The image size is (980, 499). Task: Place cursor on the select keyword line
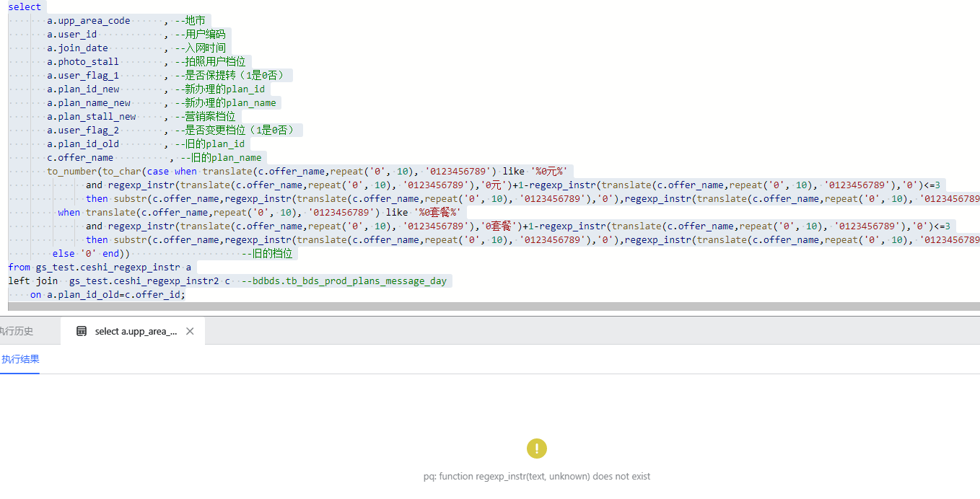tap(25, 7)
